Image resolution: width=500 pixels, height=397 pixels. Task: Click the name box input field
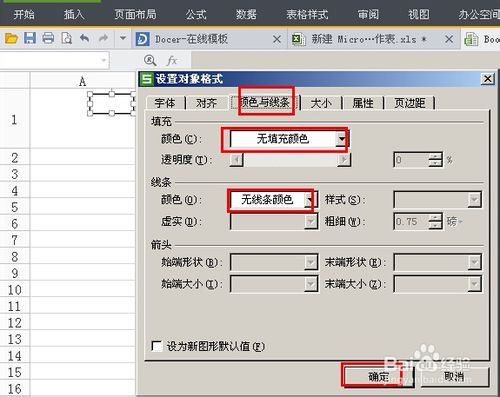tap(53, 61)
